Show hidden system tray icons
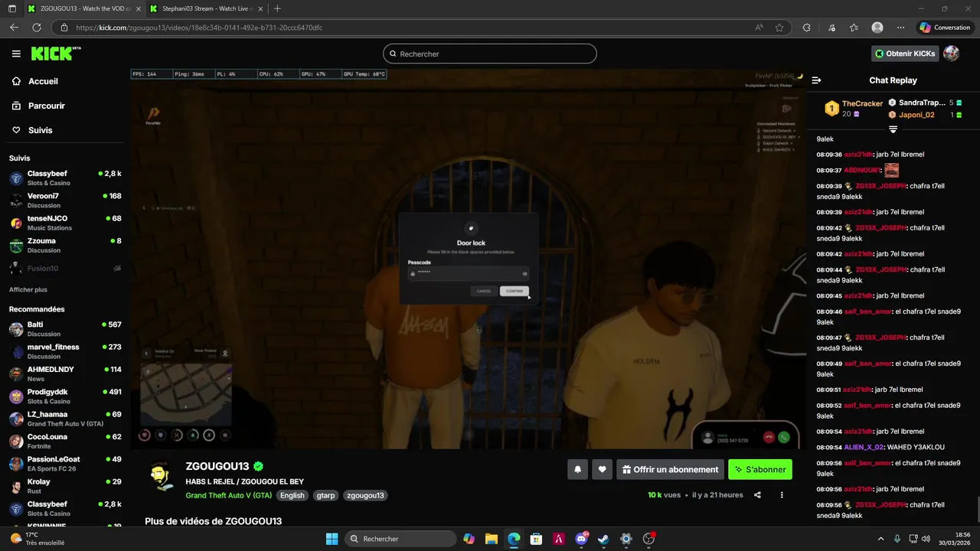The height and width of the screenshot is (551, 980). (x=880, y=539)
